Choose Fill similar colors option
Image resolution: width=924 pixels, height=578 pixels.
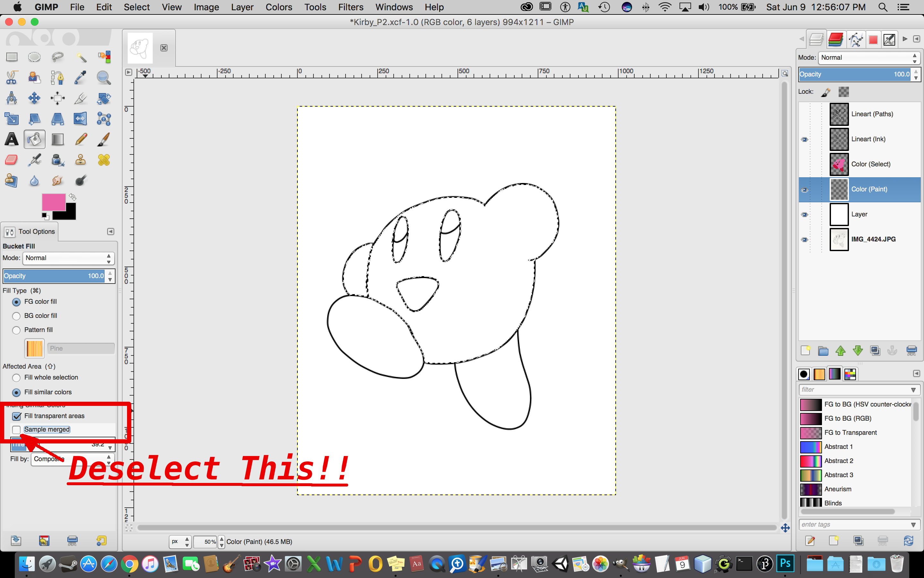[16, 393]
